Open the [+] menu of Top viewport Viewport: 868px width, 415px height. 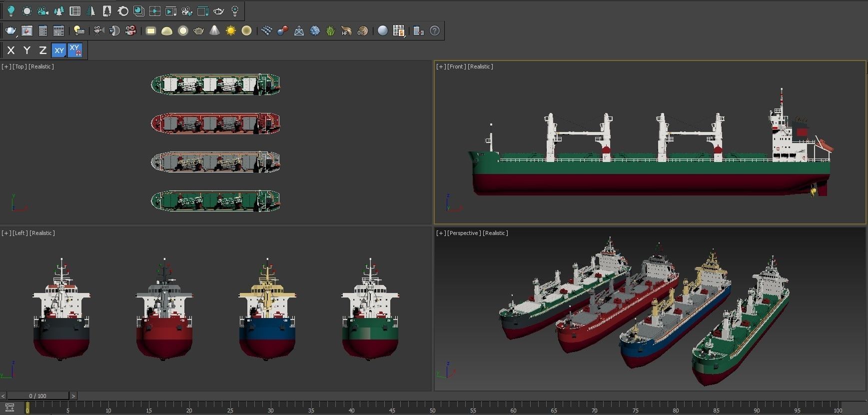click(6, 66)
